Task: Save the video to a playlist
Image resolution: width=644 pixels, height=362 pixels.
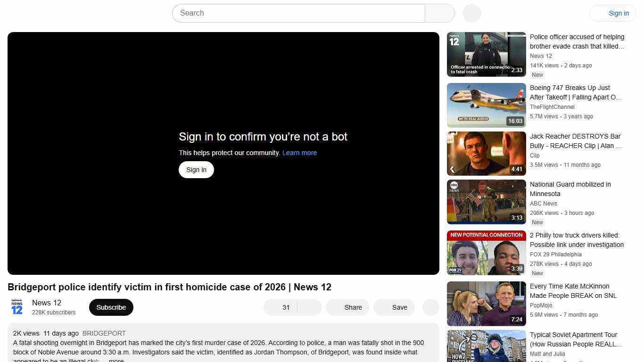Action: click(394, 307)
